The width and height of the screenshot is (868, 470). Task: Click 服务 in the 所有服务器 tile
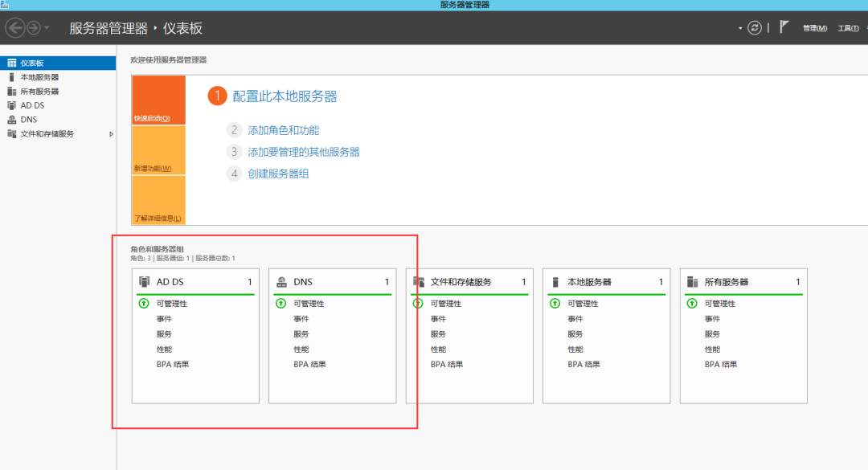point(712,333)
